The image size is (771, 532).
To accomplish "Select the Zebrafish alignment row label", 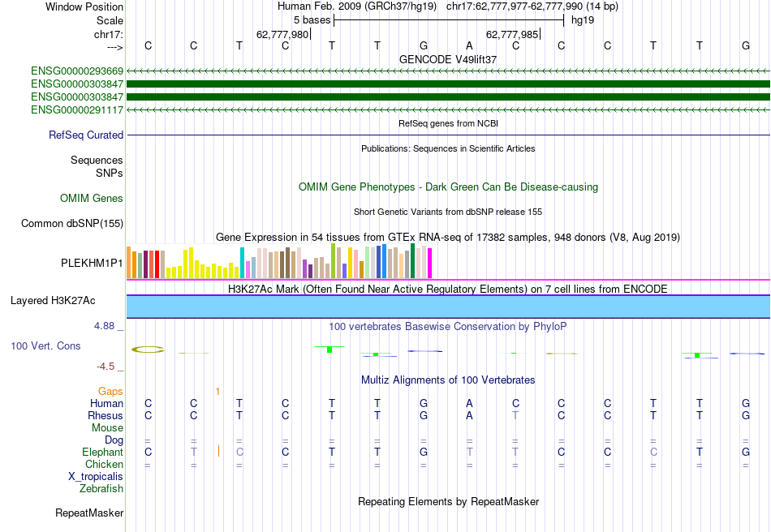I will [101, 489].
